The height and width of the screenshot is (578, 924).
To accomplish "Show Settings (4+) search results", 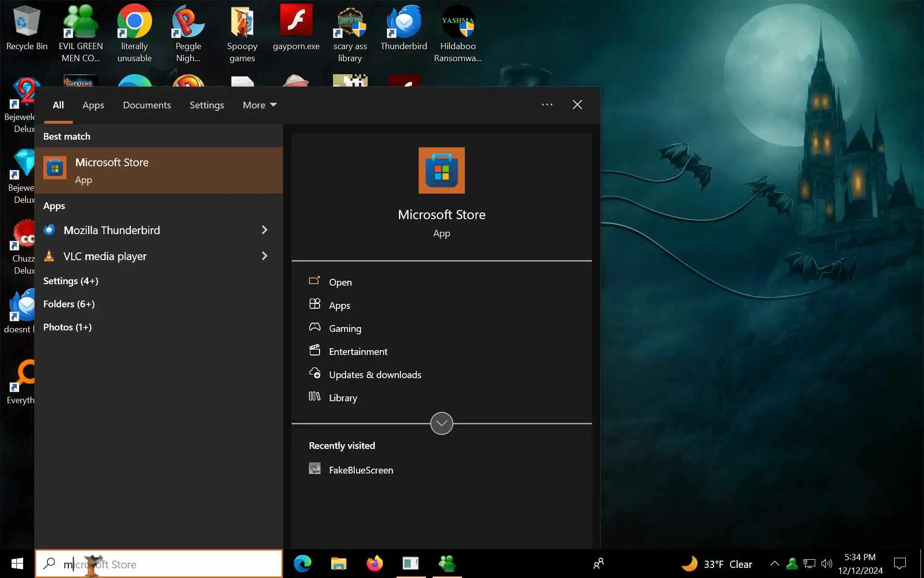I will pyautogui.click(x=71, y=281).
